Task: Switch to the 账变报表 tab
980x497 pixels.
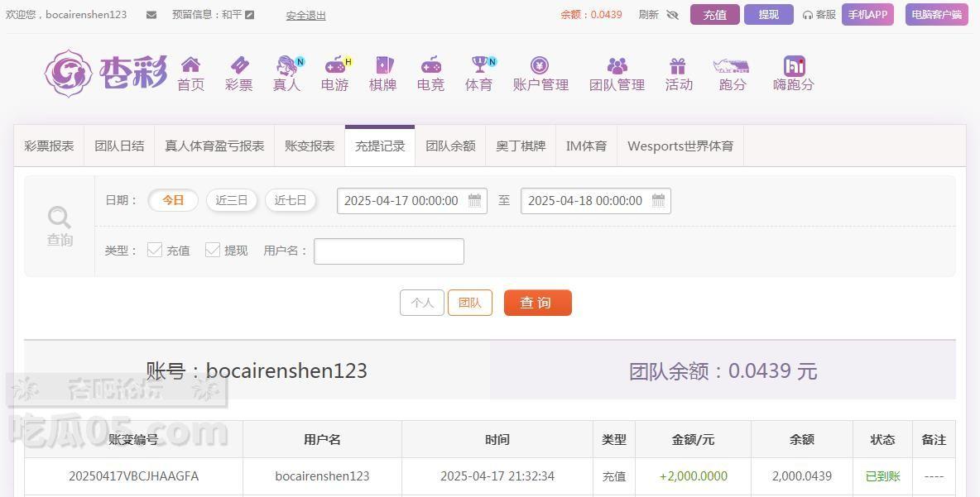Action: tap(310, 146)
